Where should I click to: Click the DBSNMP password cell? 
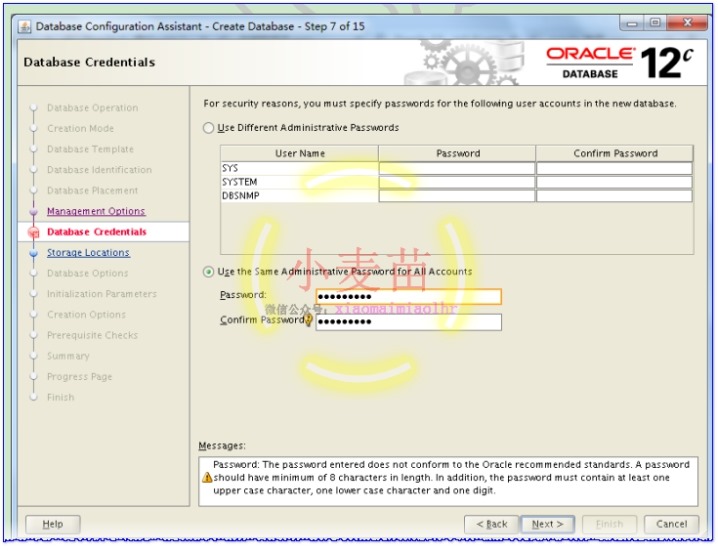(x=457, y=196)
